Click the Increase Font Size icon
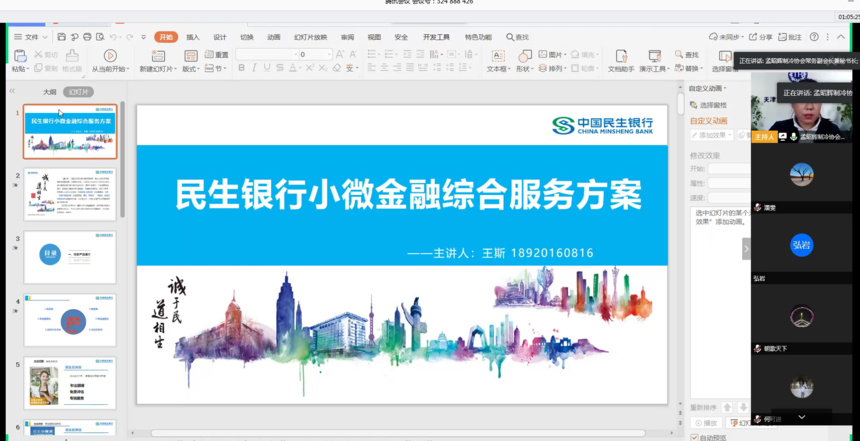The width and height of the screenshot is (860, 441). click(x=340, y=54)
